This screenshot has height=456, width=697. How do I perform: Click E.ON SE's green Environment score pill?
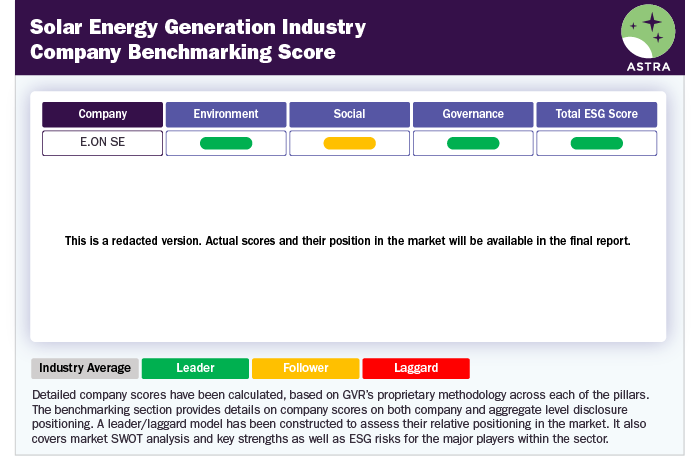pos(226,143)
